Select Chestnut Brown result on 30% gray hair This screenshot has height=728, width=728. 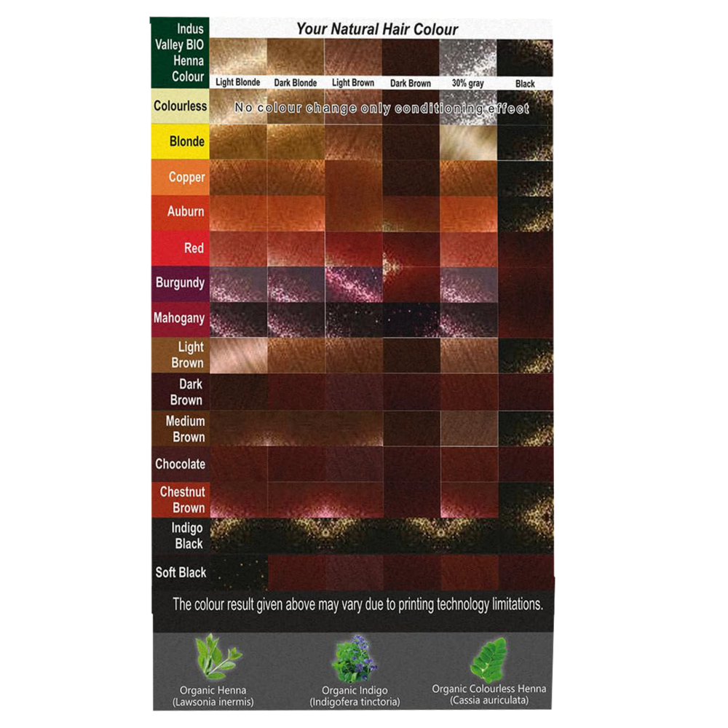[x=468, y=500]
